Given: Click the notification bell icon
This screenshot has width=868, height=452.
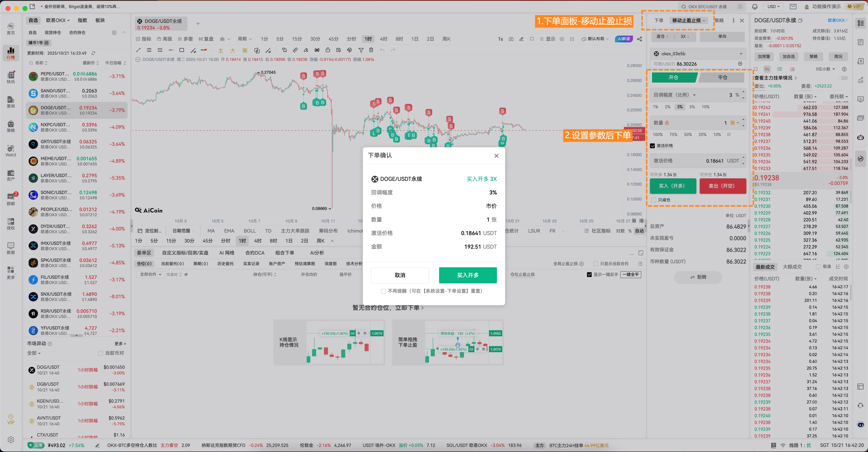Looking at the screenshot, I should click(x=755, y=7).
